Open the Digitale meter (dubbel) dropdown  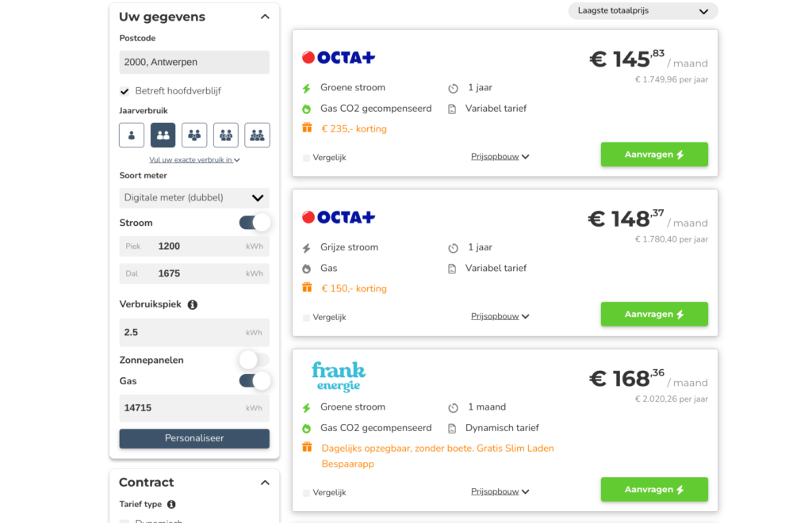point(194,197)
